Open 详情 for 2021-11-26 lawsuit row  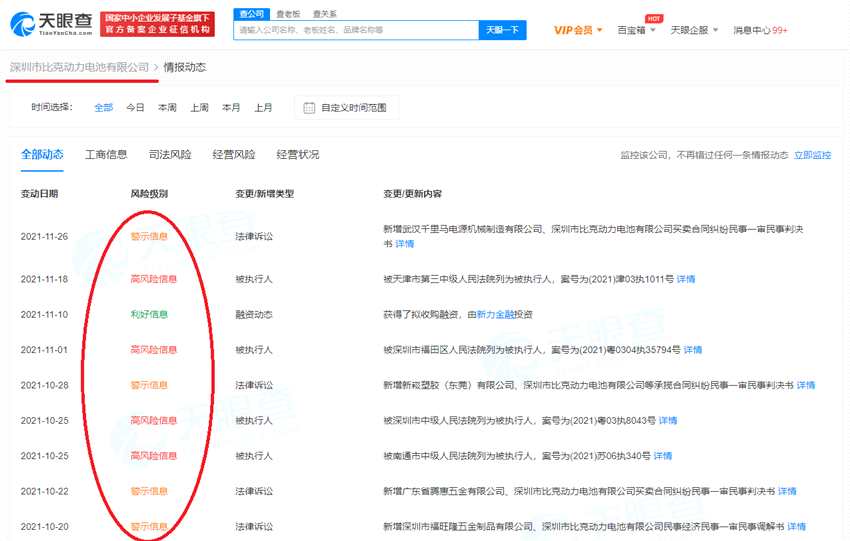[x=404, y=244]
